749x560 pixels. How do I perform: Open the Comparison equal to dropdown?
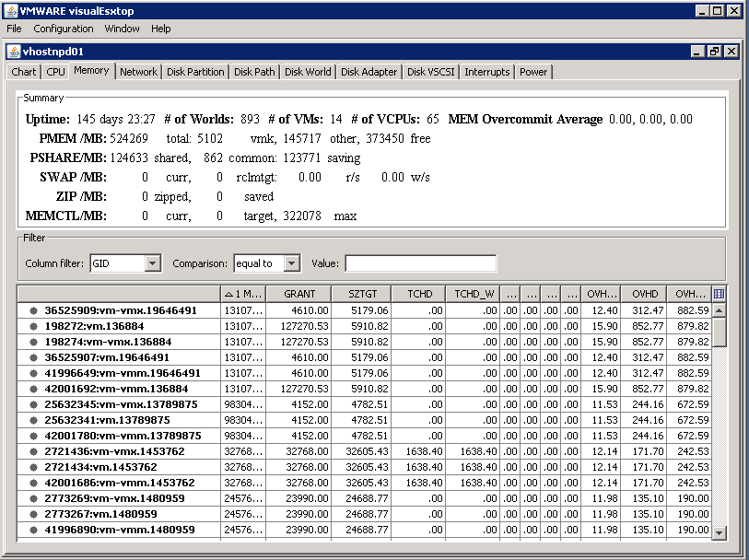291,263
